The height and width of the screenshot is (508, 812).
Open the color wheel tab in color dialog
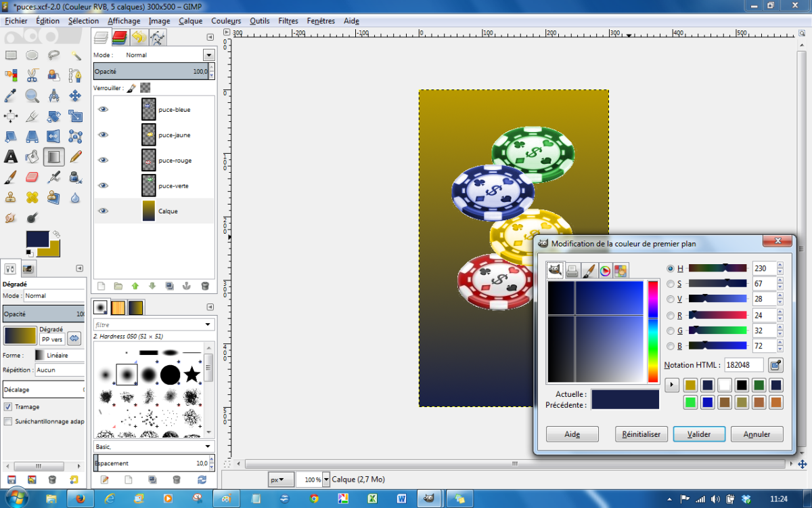pyautogui.click(x=605, y=271)
